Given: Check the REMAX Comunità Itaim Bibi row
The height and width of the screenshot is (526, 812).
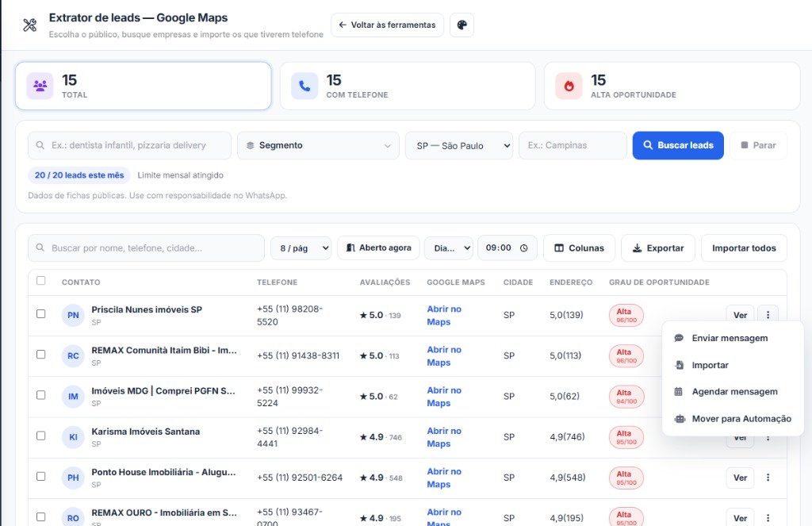Looking at the screenshot, I should (41, 355).
